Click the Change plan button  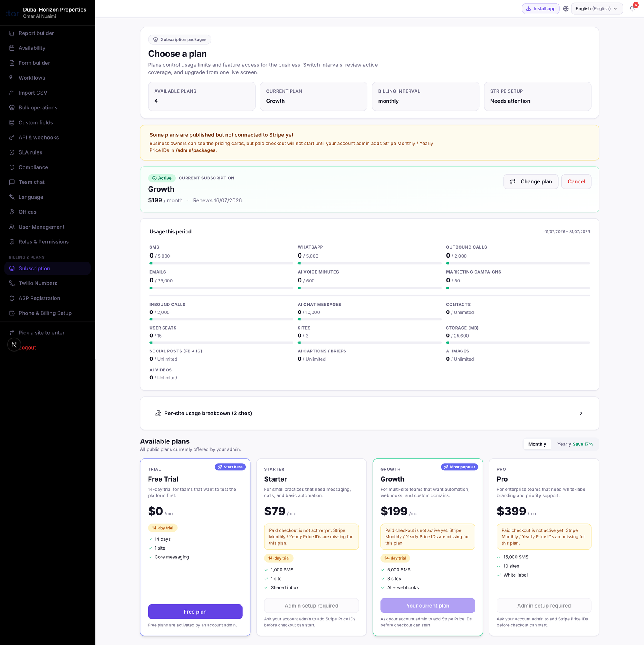[x=530, y=181]
